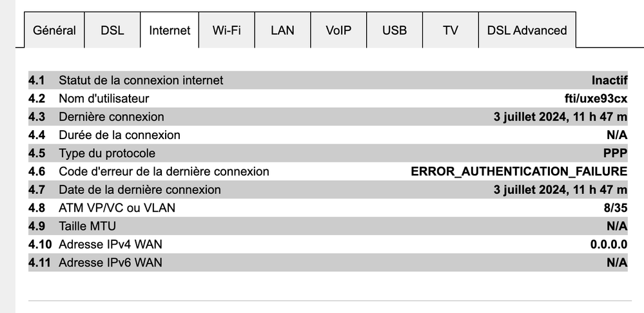Open the TV tab

[451, 30]
